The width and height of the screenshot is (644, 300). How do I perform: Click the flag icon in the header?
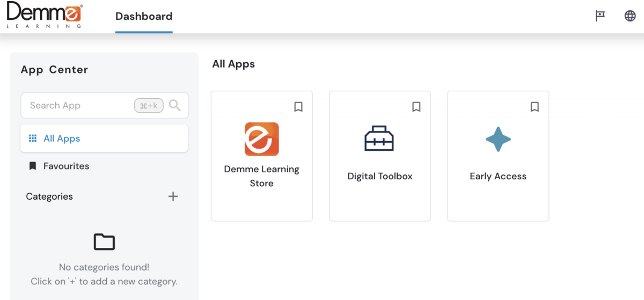point(600,16)
